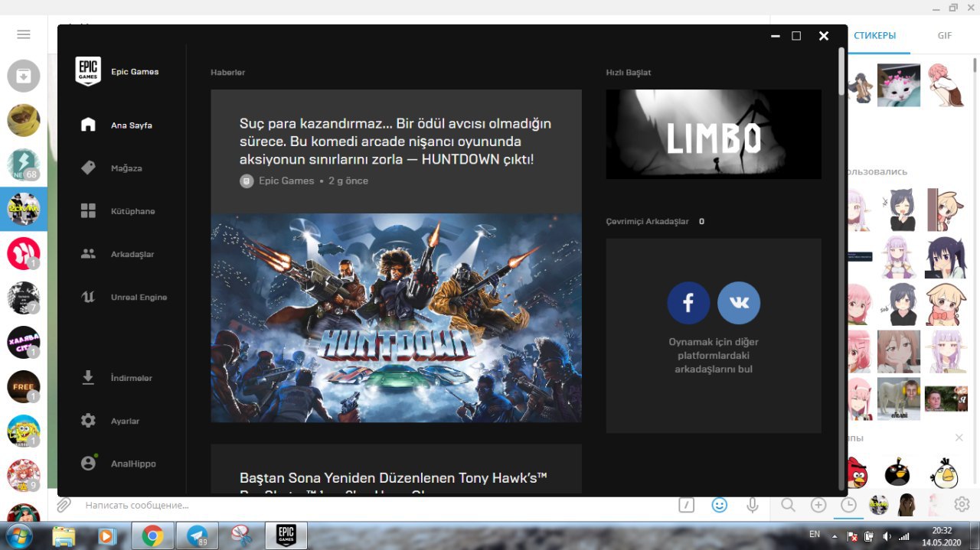Connect VK friends button
Screen dimensions: 980x550
point(739,303)
